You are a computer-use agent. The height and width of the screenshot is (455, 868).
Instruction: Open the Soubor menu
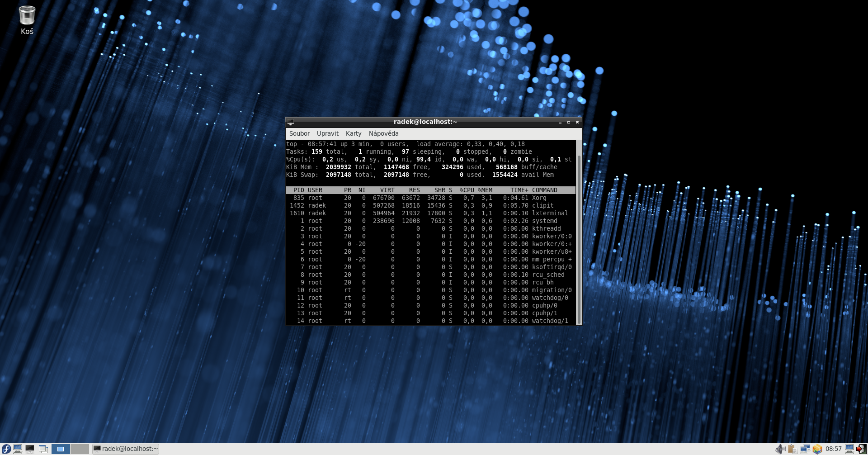point(299,133)
